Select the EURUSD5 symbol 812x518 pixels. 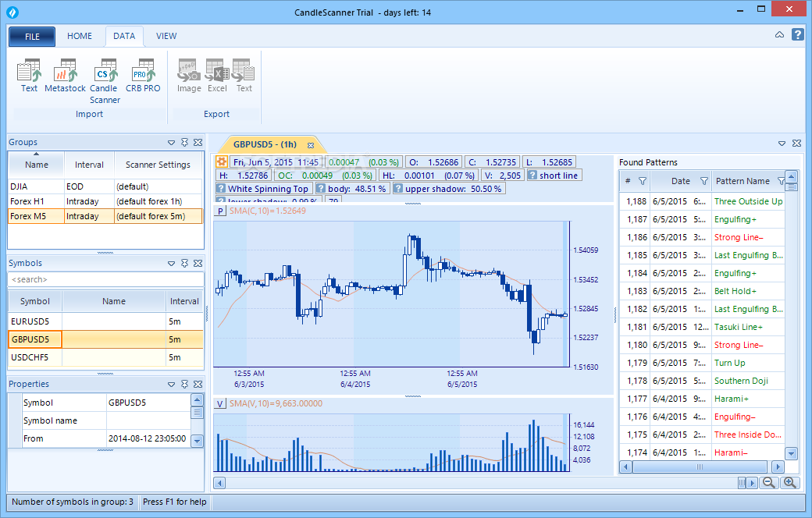pyautogui.click(x=105, y=321)
